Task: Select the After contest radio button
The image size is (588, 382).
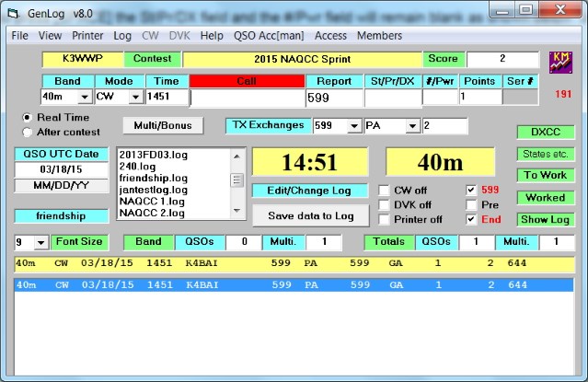Action: click(27, 133)
